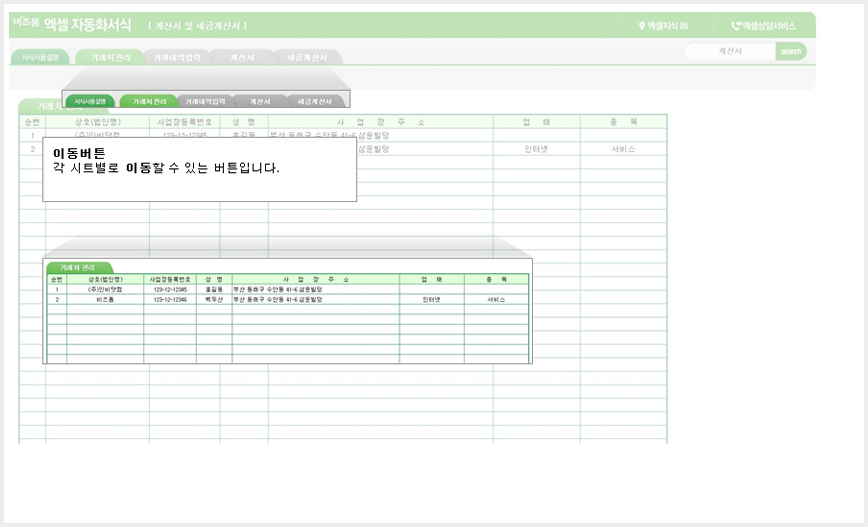Select 인터넷 cell in the magnified table

[432, 299]
